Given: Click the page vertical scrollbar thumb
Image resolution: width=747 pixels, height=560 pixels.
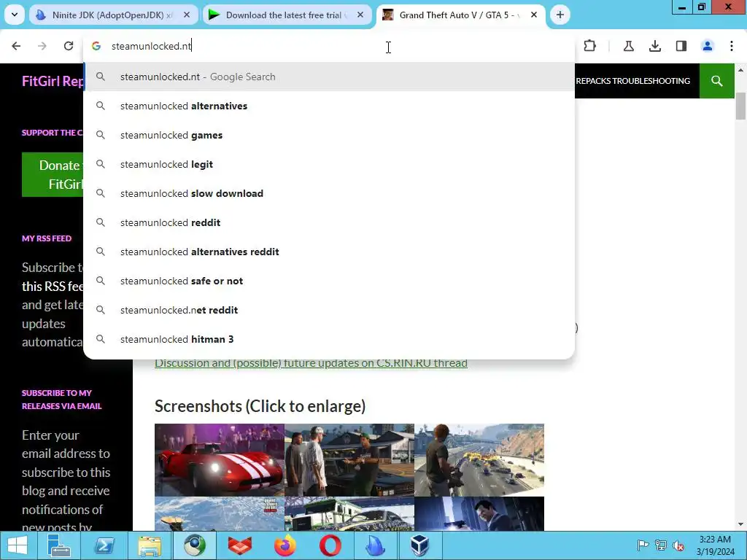Looking at the screenshot, I should coord(740,106).
